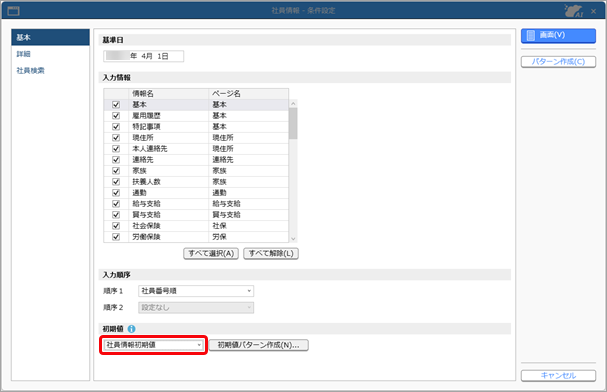The height and width of the screenshot is (392, 607).
Task: Toggle the 現住所 row checkbox
Action: [x=116, y=138]
